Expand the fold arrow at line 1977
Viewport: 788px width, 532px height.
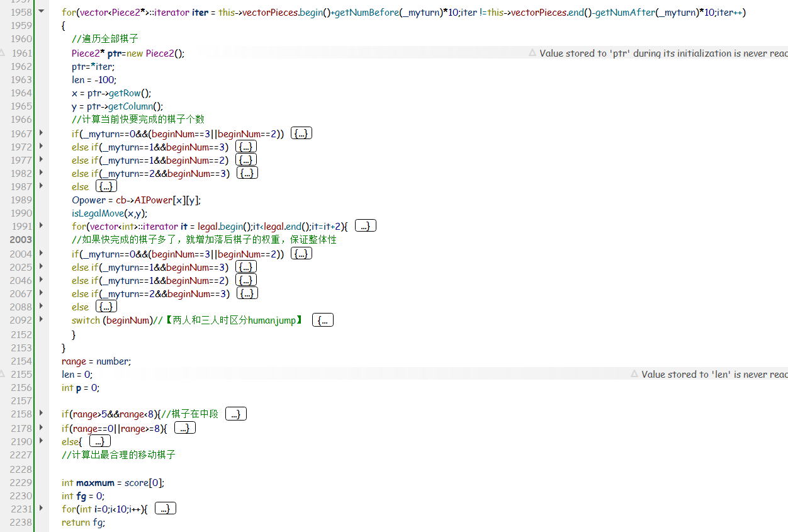[x=42, y=159]
